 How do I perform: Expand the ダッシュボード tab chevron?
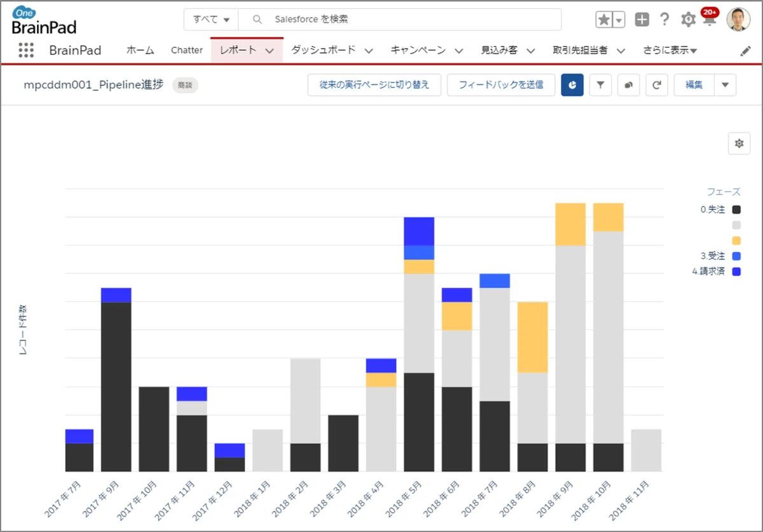pos(369,51)
